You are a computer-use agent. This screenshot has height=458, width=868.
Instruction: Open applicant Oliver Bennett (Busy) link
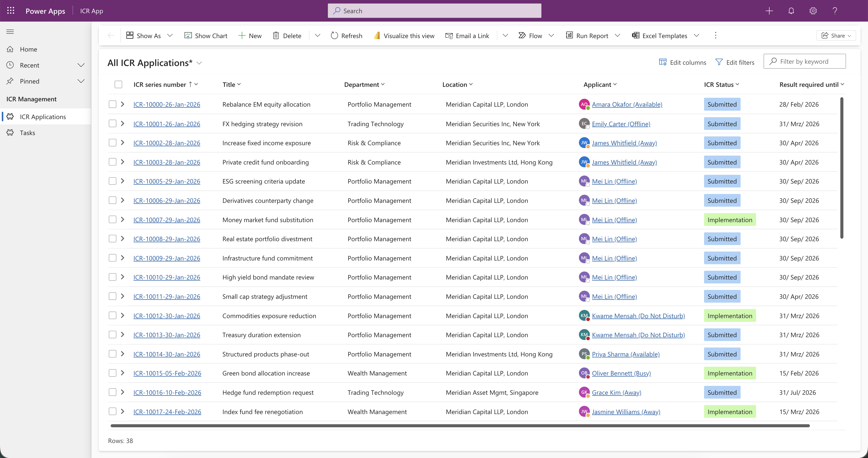(621, 373)
